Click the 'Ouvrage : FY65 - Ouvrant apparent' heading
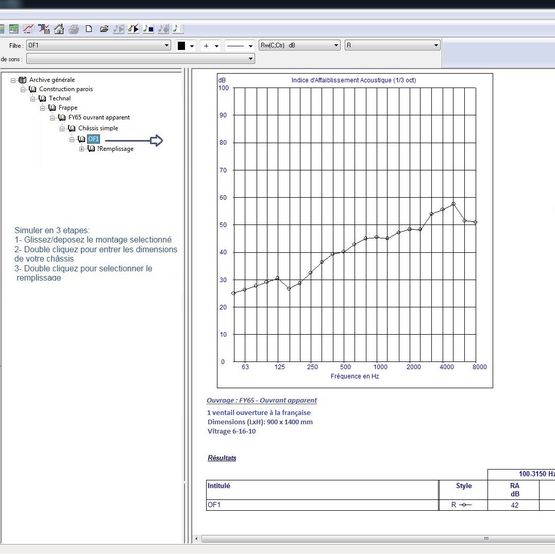555x554 pixels. 262,400
